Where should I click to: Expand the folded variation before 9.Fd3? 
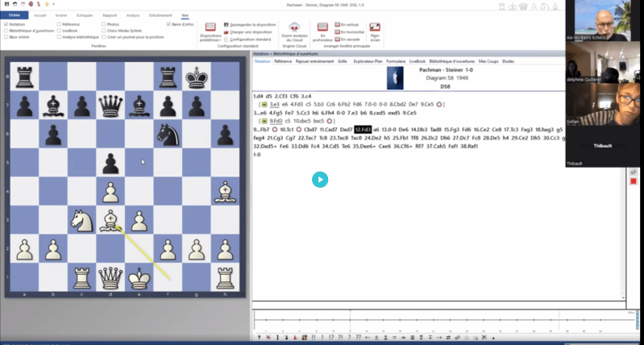(263, 121)
